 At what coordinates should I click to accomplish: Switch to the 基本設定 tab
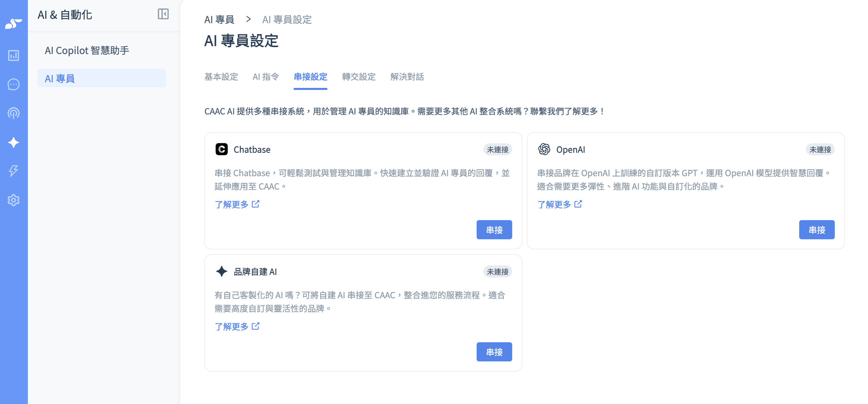pos(222,77)
